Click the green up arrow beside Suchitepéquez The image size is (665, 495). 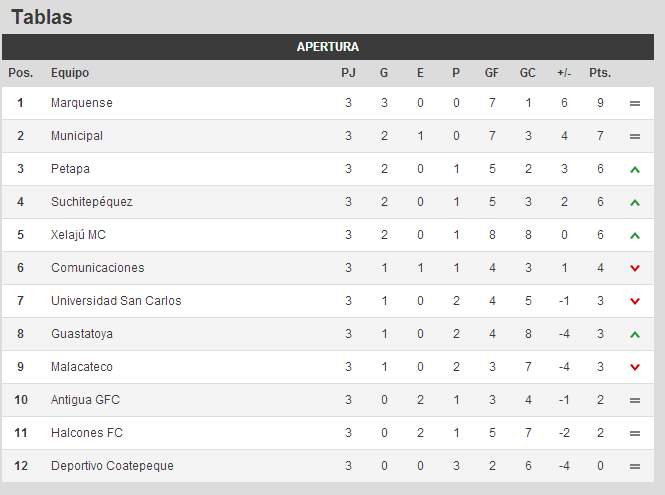click(x=634, y=203)
